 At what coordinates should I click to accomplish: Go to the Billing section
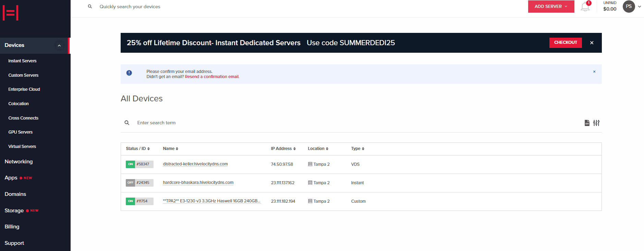[12, 227]
